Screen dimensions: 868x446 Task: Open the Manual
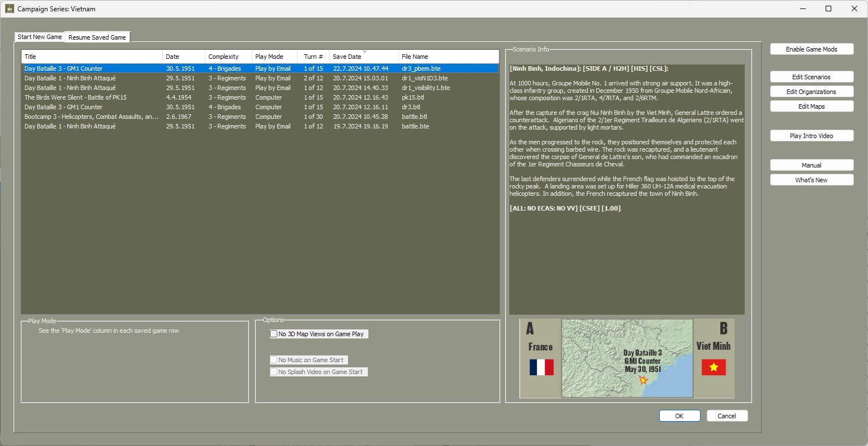811,165
